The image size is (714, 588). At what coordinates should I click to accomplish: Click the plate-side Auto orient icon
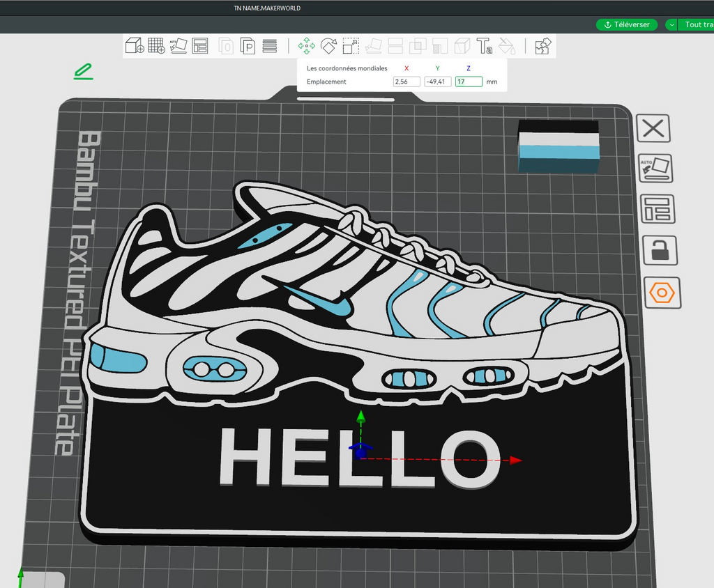point(655,169)
